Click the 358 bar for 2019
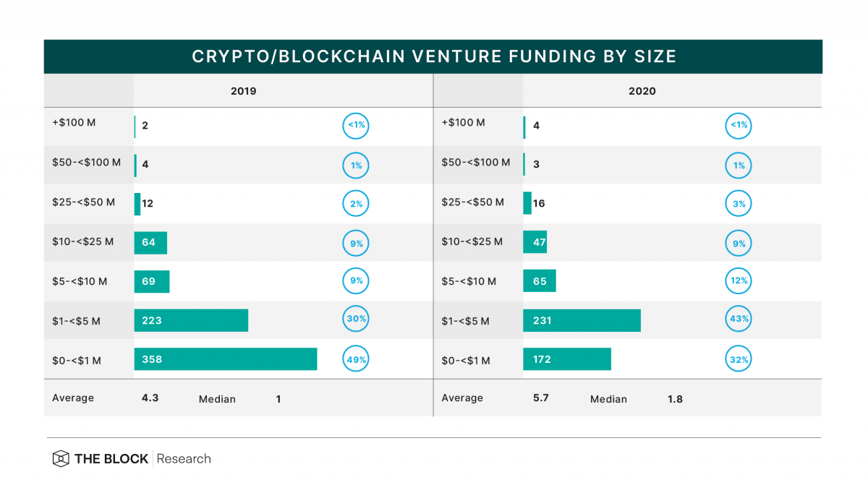The width and height of the screenshot is (868, 485). click(226, 359)
